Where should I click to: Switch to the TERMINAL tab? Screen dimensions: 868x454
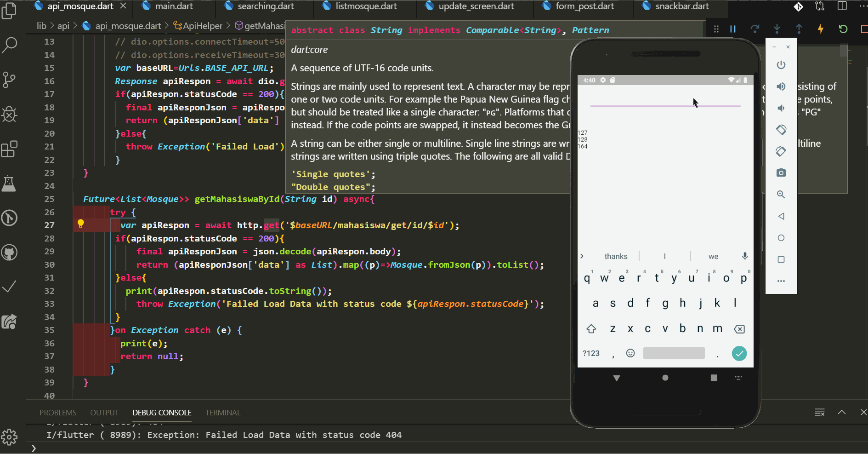223,413
